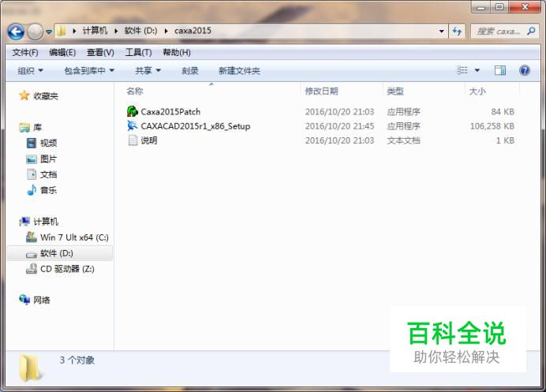
Task: Open the 编辑(E) menu
Action: pyautogui.click(x=62, y=53)
